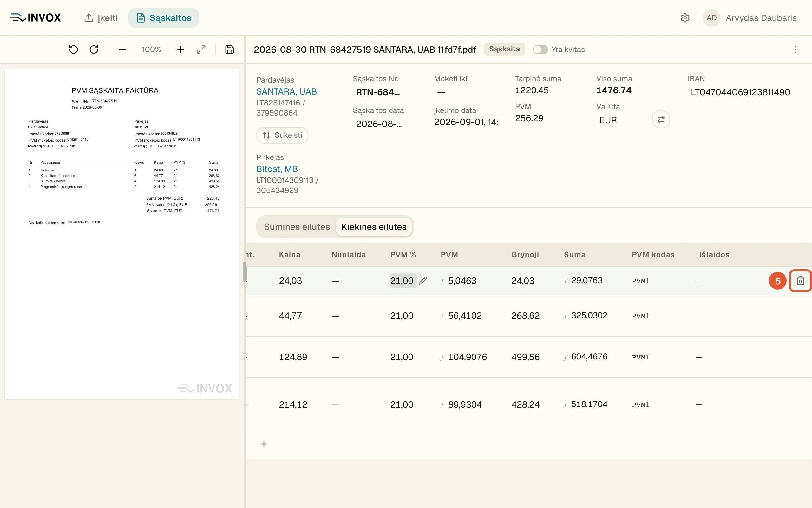Click the Grynoji value 499,56

click(526, 357)
